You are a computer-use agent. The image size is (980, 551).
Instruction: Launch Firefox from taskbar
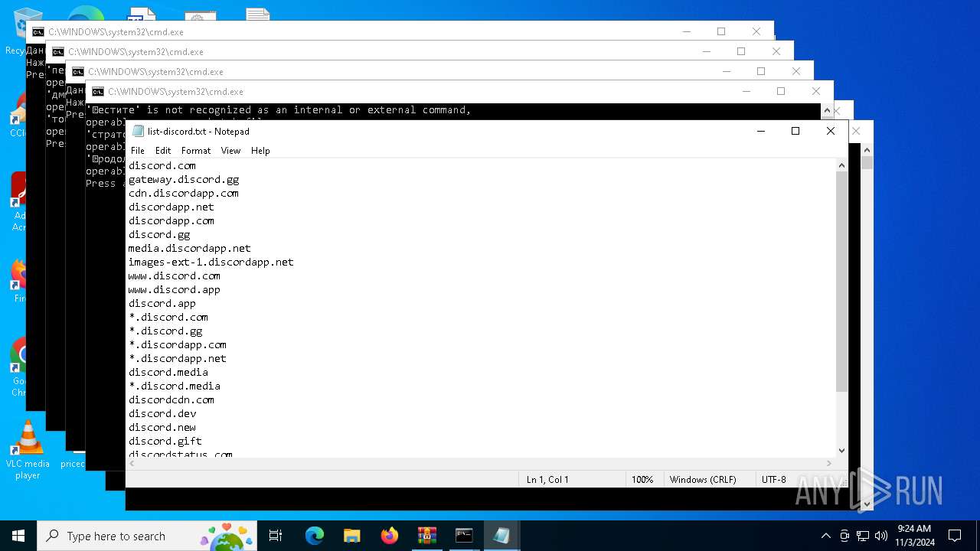390,536
